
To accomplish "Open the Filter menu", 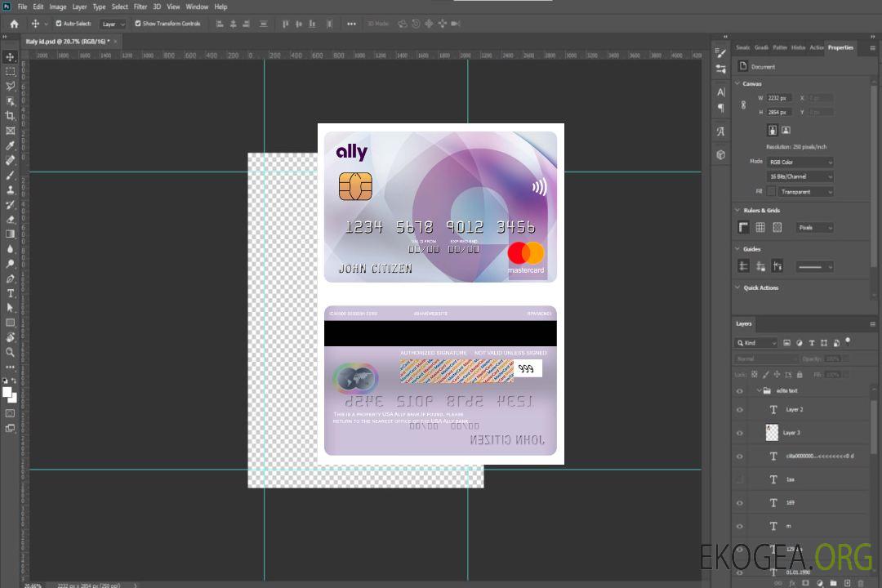I will pos(140,7).
